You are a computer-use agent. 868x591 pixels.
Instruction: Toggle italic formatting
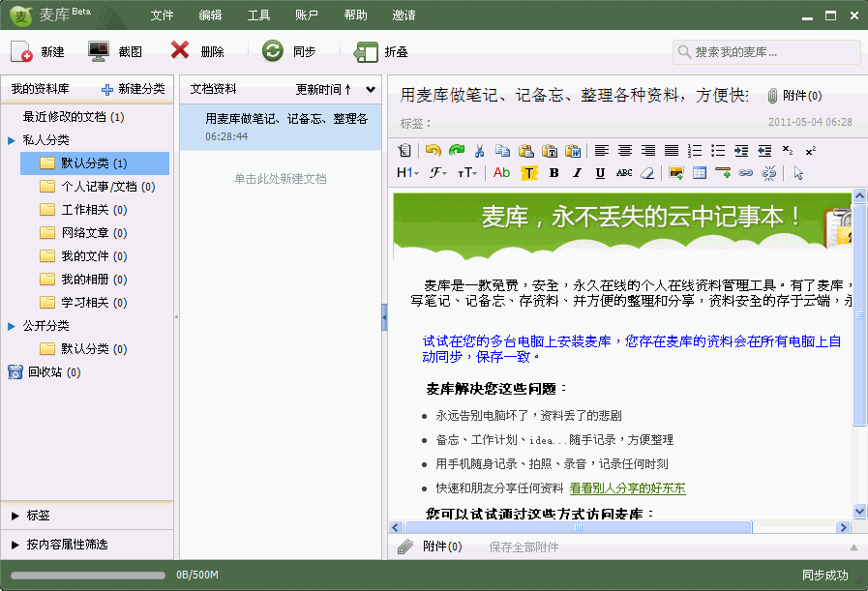(x=577, y=173)
